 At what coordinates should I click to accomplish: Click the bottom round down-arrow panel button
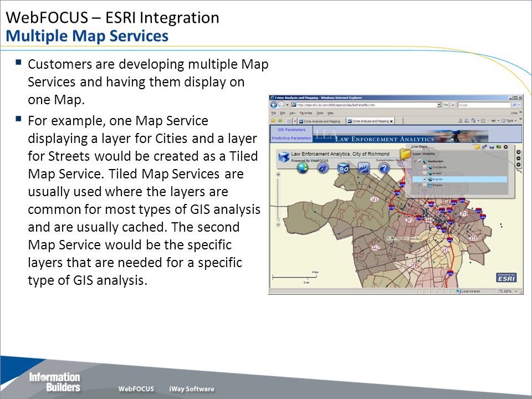[519, 165]
